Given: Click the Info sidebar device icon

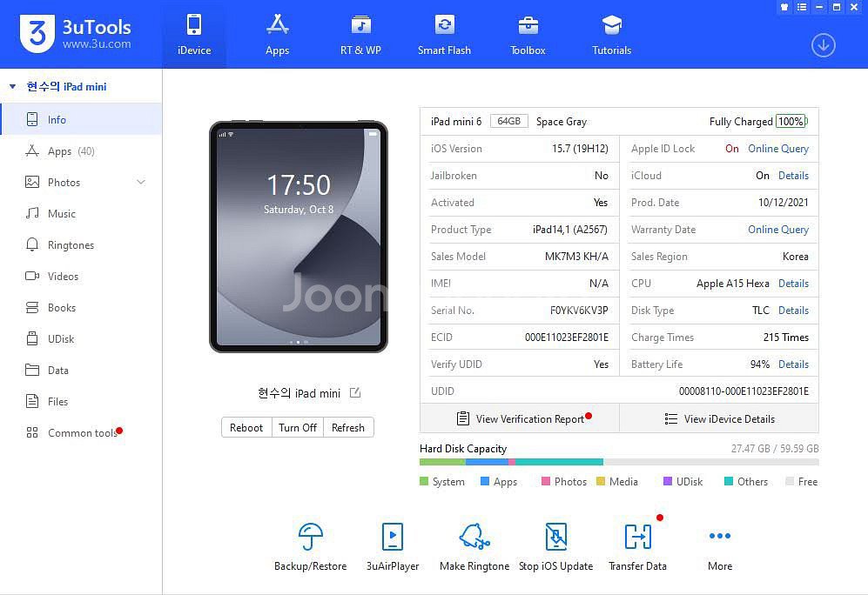Looking at the screenshot, I should tap(32, 119).
